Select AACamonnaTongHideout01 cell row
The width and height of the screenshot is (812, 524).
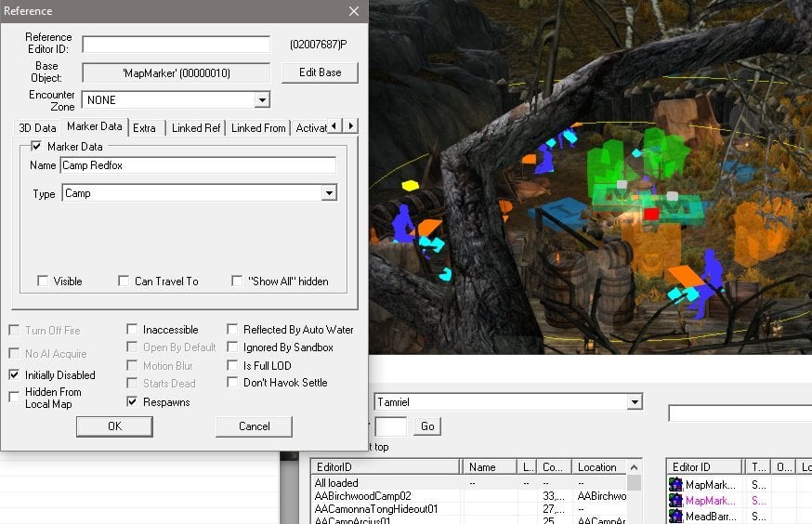(468, 509)
